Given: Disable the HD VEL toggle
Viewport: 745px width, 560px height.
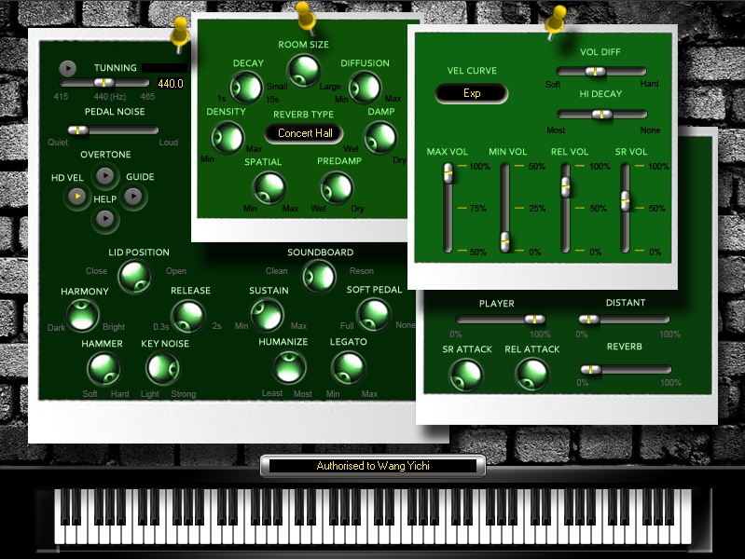Looking at the screenshot, I should (x=77, y=196).
